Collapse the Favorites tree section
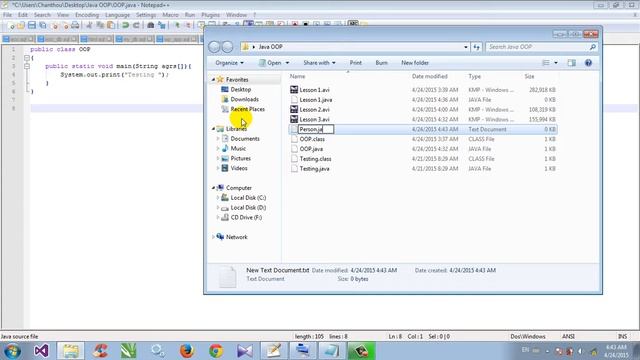The height and width of the screenshot is (360, 640). tap(213, 80)
